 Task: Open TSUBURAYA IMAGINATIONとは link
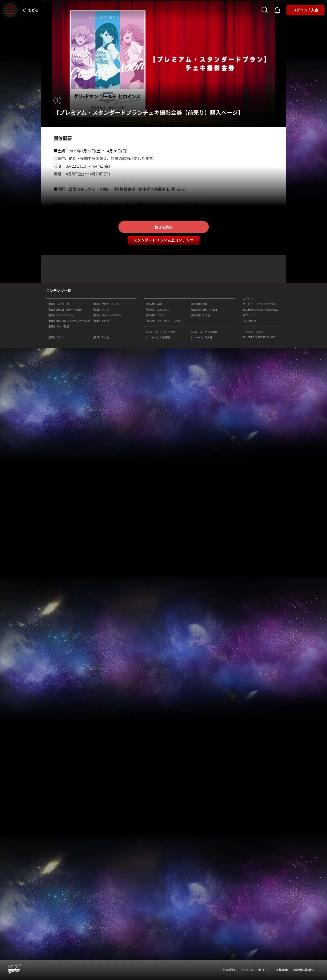[x=261, y=310]
